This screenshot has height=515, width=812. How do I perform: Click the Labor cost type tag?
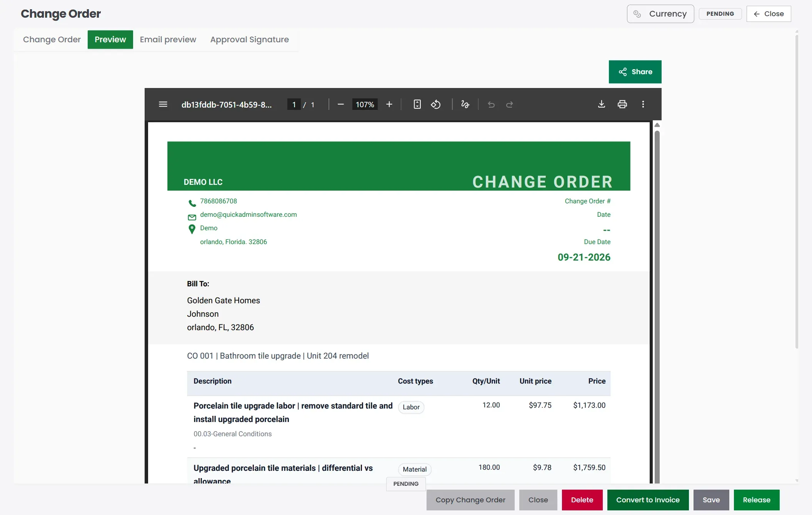411,407
